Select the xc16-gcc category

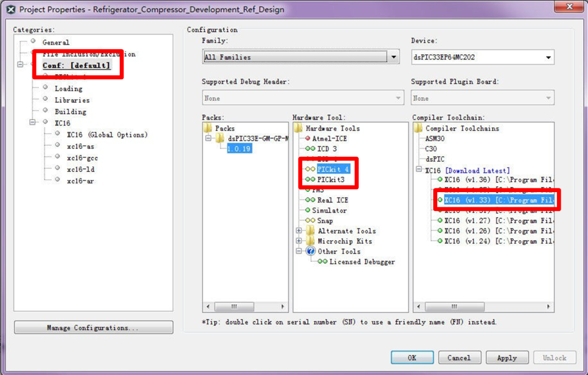coord(83,158)
